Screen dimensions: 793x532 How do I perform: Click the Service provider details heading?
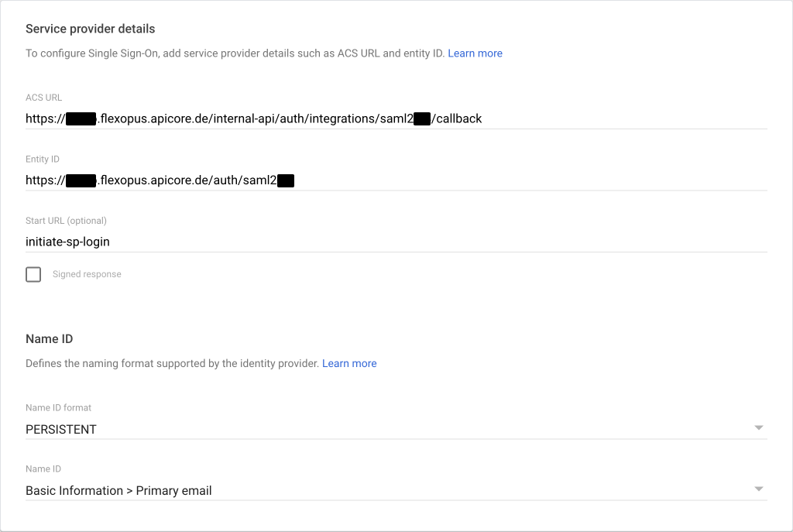tap(90, 29)
